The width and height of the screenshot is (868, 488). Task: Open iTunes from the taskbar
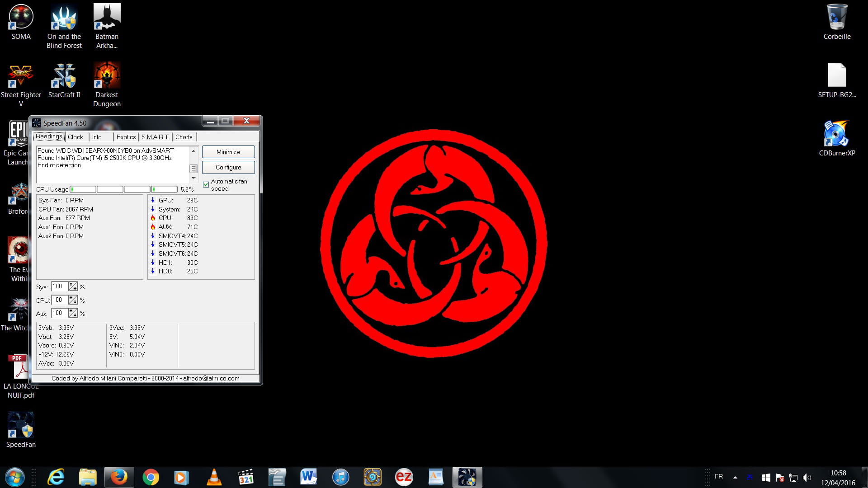(340, 477)
